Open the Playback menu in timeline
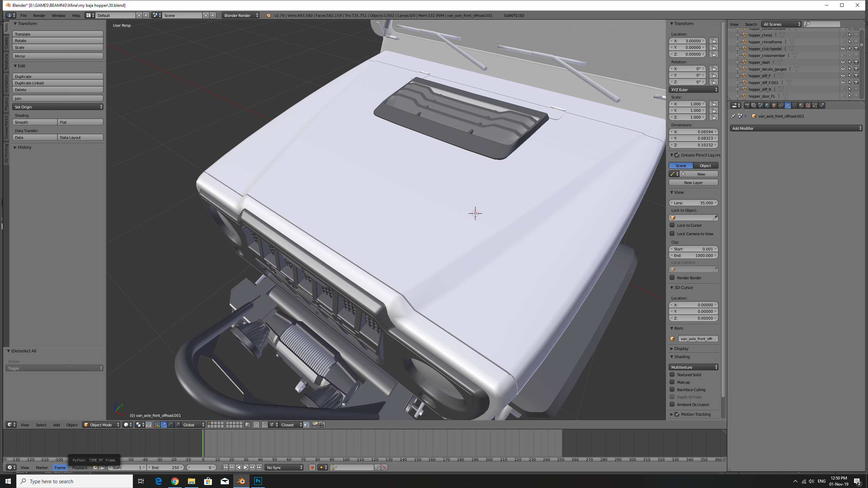Viewport: 868px width, 488px height. point(80,468)
